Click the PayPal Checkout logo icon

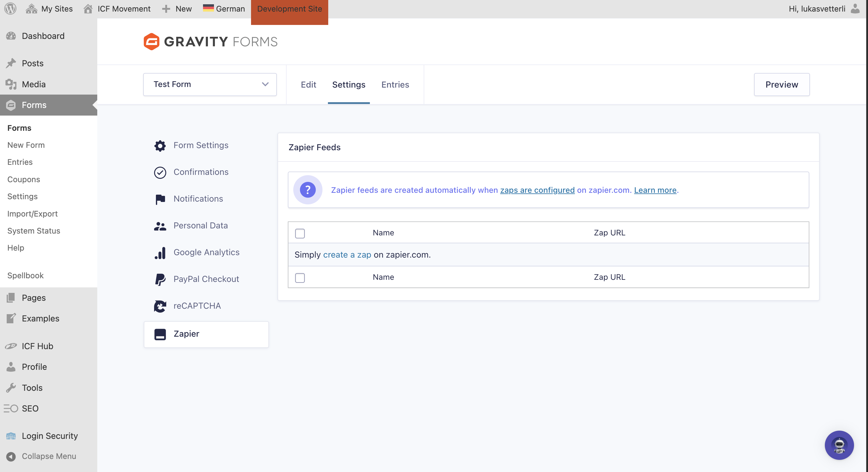[160, 279]
